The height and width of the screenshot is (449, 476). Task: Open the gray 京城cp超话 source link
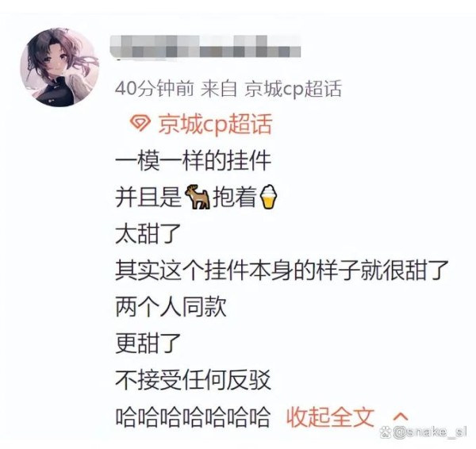(293, 89)
